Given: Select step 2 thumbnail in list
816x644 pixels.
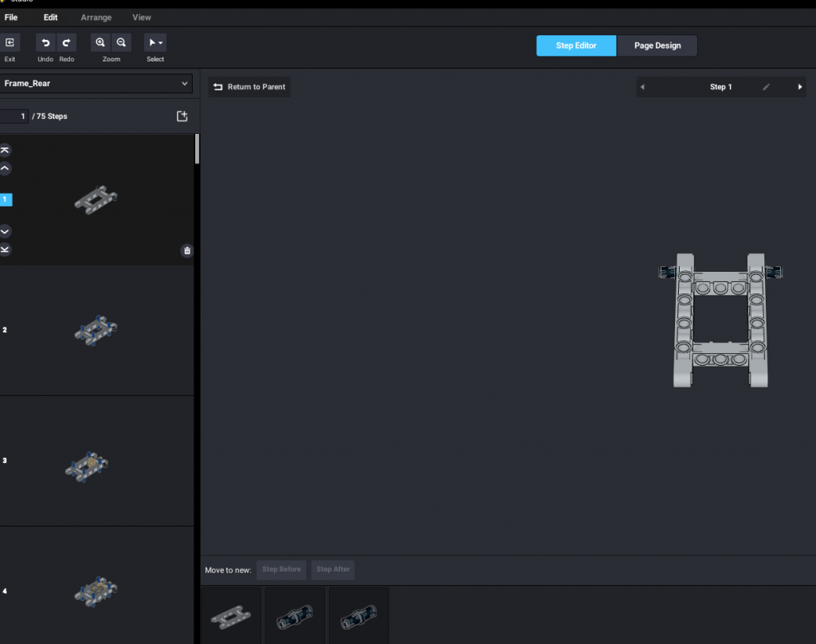Looking at the screenshot, I should pyautogui.click(x=96, y=330).
